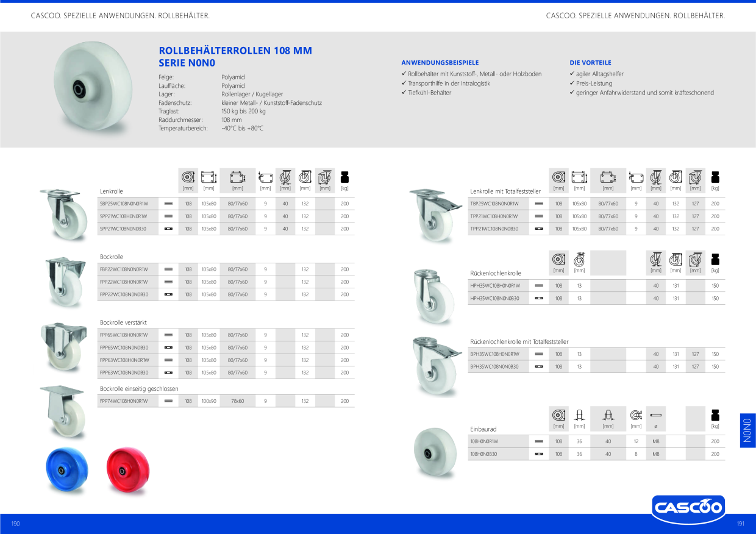Click bore diameter icon above Einbaurad table
The width and height of the screenshot is (756, 534).
pyautogui.click(x=636, y=415)
